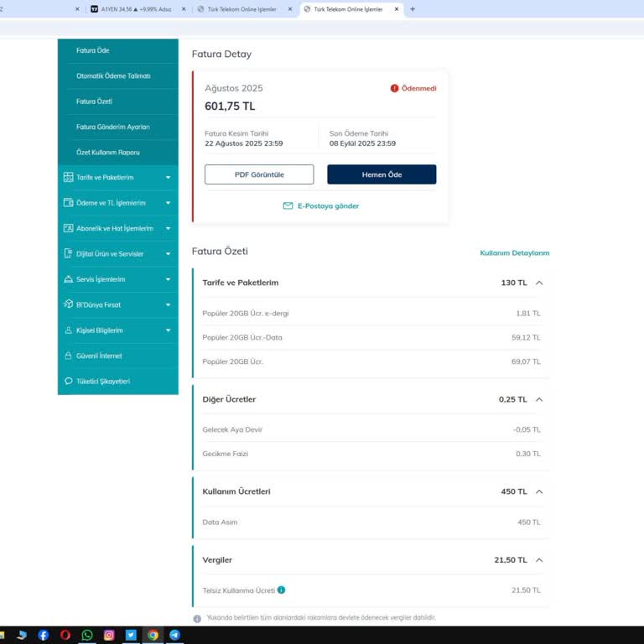The height and width of the screenshot is (644, 644).
Task: Open WhatsApp from the taskbar
Action: click(x=87, y=635)
